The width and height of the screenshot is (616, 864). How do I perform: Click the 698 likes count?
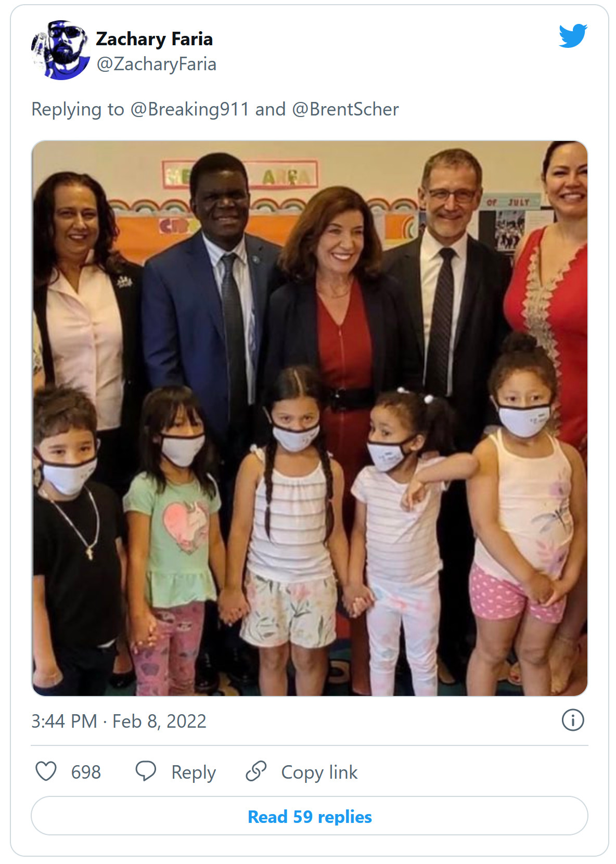point(86,772)
